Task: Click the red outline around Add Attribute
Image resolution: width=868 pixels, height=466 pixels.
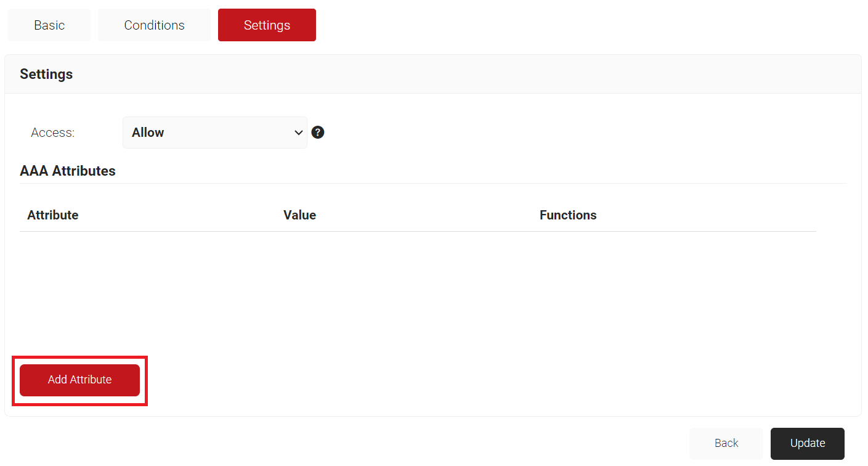Action: coord(79,357)
